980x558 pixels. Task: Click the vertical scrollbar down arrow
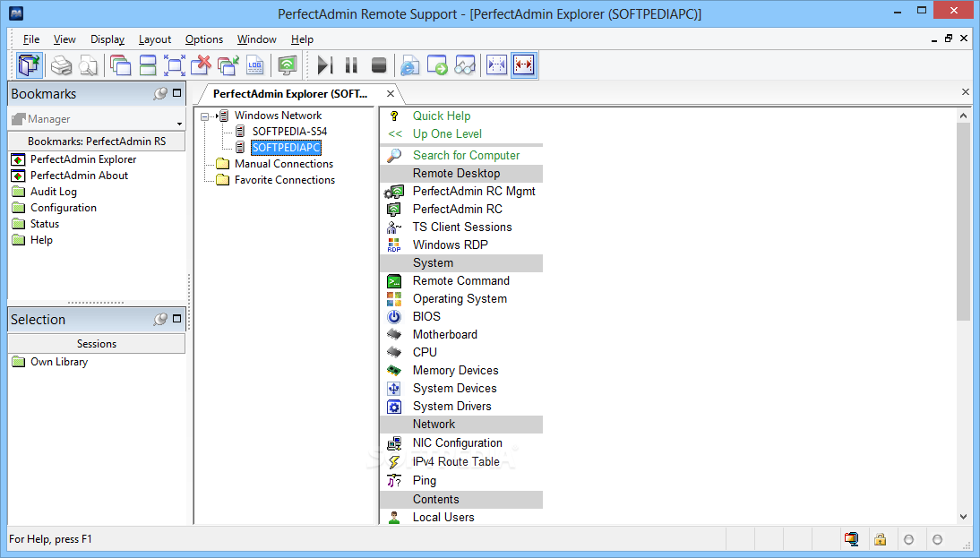(x=963, y=517)
